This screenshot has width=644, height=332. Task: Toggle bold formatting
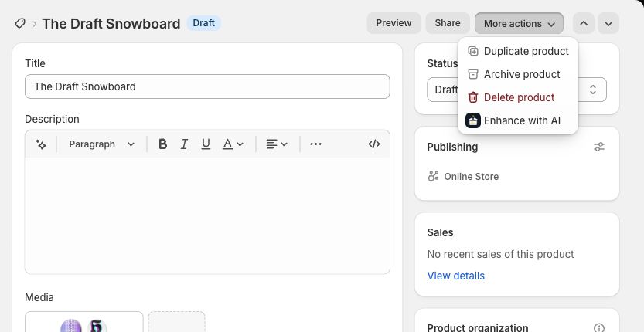[162, 144]
